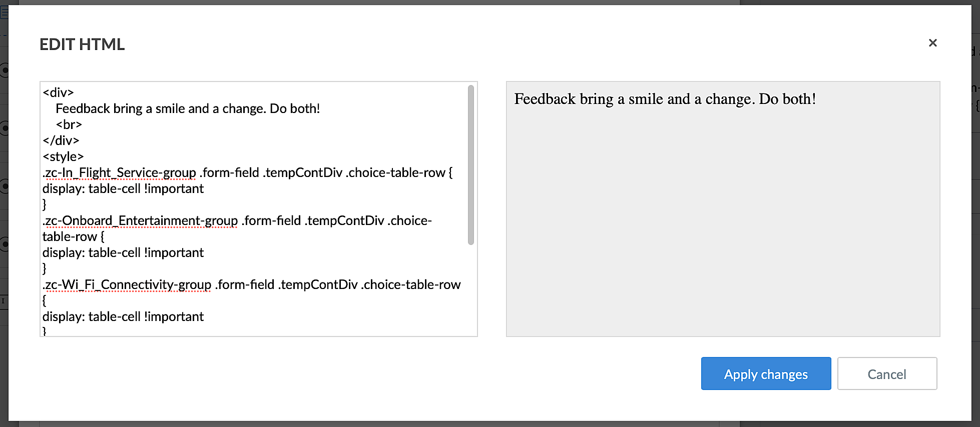The height and width of the screenshot is (427, 980).
Task: Click the empty area of the preview pane
Action: click(x=723, y=225)
